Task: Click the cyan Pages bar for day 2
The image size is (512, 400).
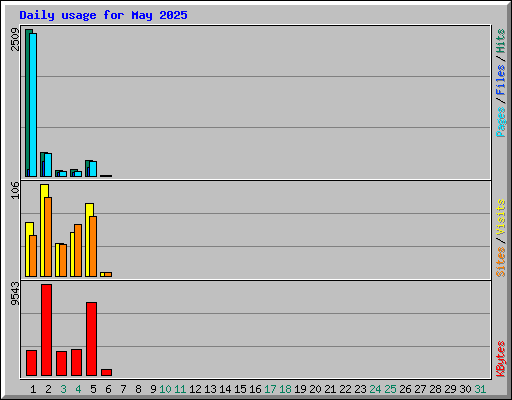Action: click(x=48, y=165)
